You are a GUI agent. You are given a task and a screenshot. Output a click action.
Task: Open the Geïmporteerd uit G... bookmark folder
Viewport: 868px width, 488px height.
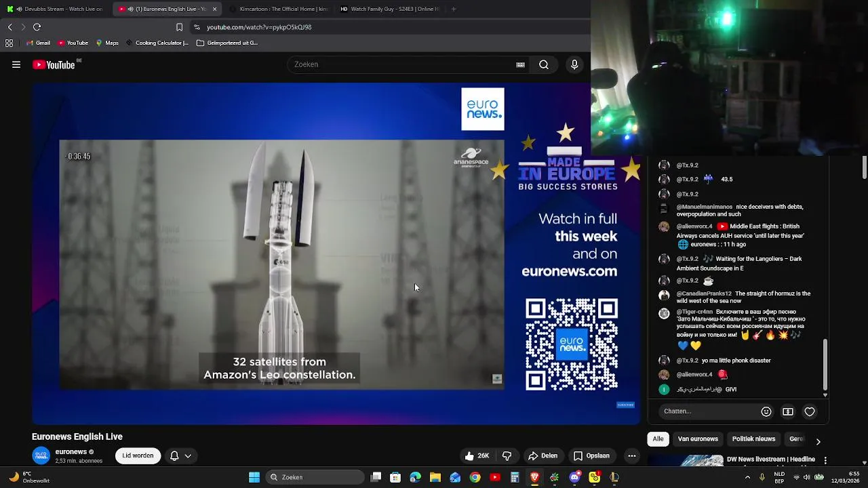227,43
